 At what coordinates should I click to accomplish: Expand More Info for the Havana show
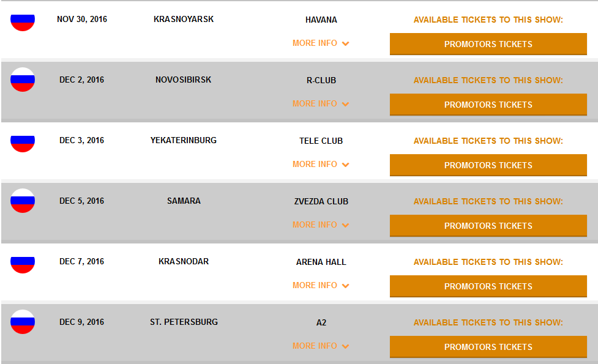coord(320,43)
